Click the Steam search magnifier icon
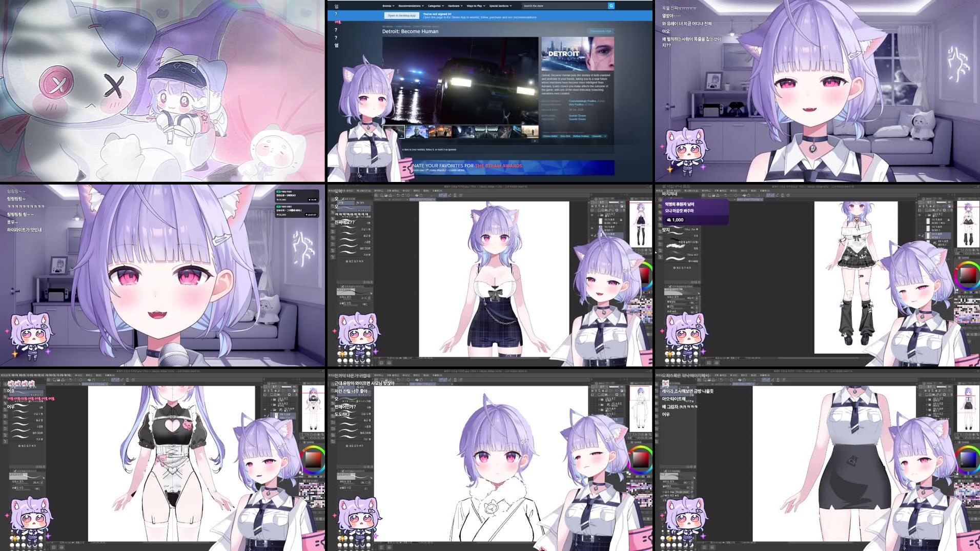Viewport: 980px width, 551px height. click(x=611, y=6)
